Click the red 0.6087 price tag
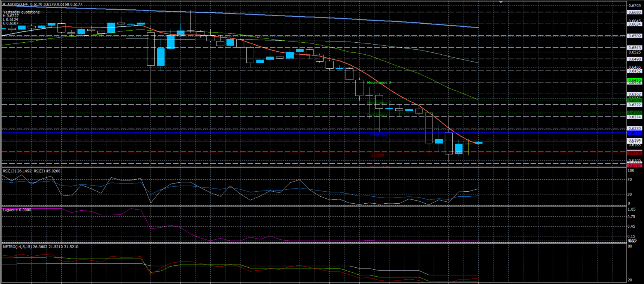This screenshot has height=284, width=644. 635,165
